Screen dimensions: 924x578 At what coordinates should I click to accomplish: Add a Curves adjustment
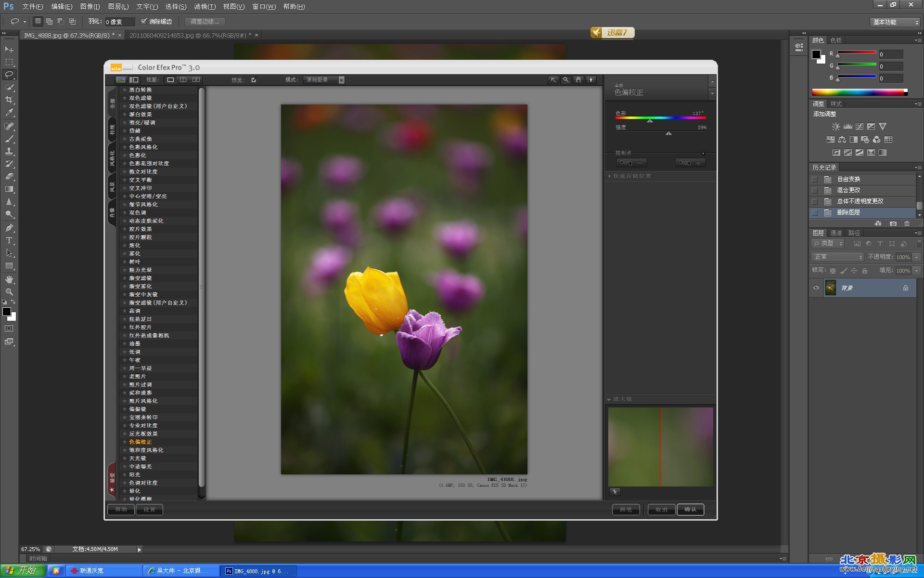[x=860, y=127]
